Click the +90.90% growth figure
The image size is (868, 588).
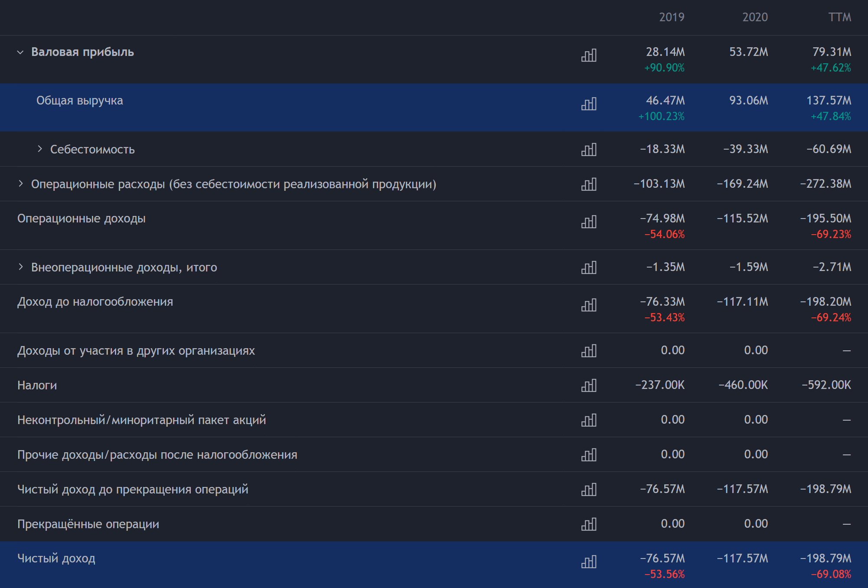point(664,68)
